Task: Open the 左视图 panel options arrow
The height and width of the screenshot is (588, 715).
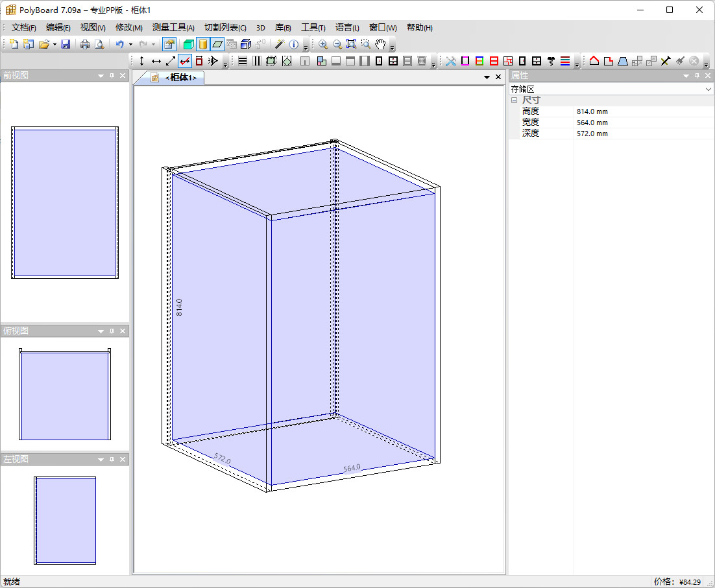Action: tap(101, 460)
